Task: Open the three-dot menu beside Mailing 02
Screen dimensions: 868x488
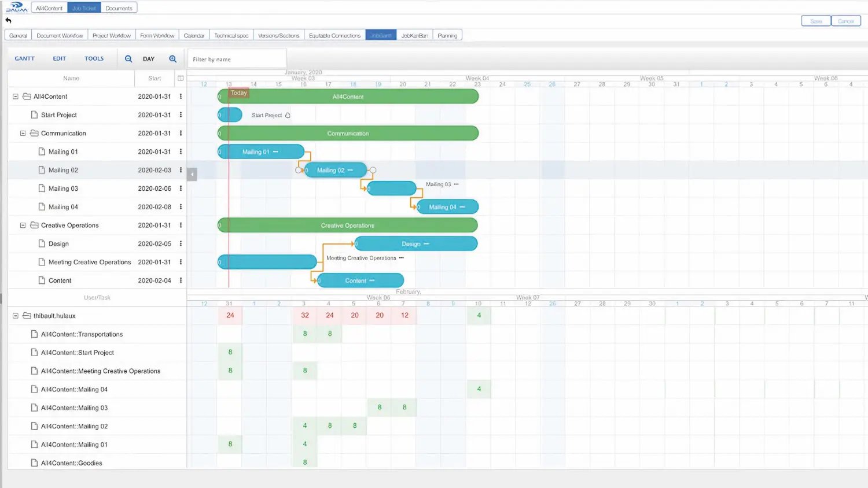Action: (x=181, y=170)
